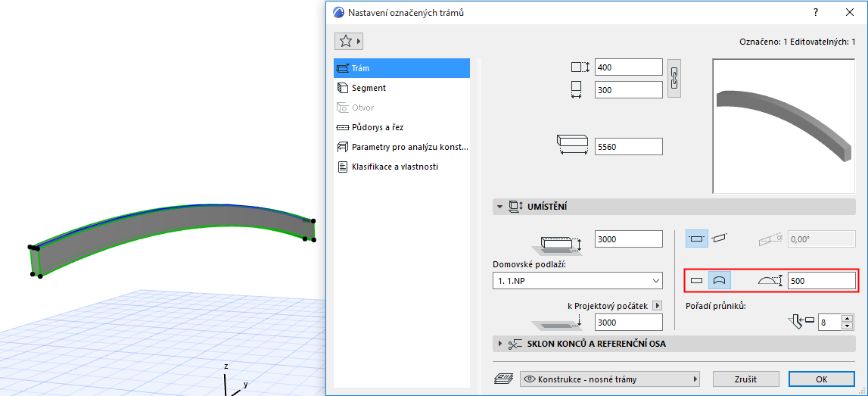This screenshot has height=396, width=868.
Task: Toggle the chain link for proportions
Action: point(674,78)
